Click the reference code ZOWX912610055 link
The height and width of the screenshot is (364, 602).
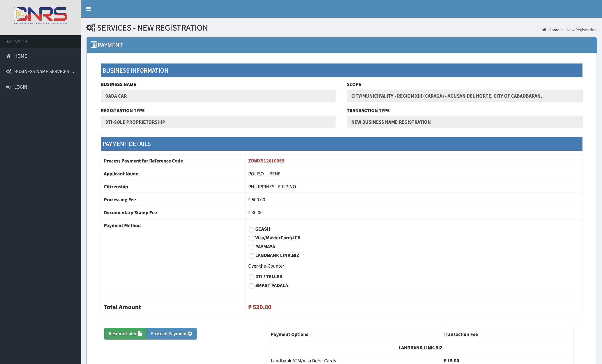pyautogui.click(x=266, y=161)
